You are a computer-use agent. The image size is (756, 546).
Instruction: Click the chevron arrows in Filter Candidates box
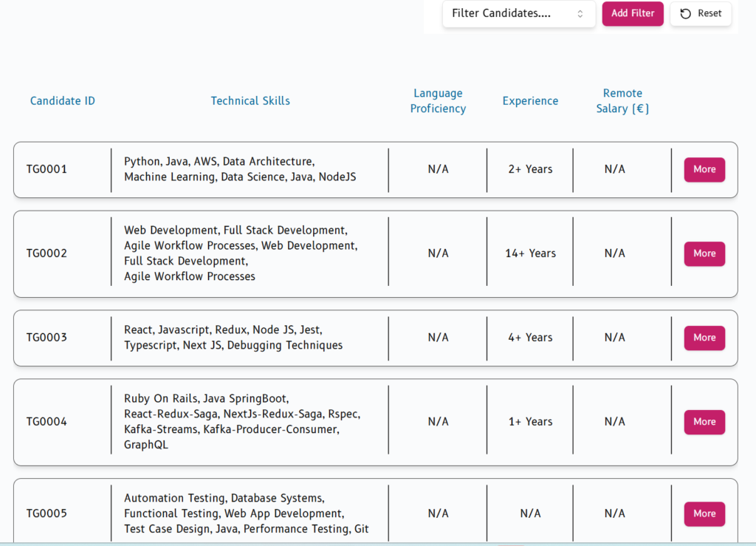(580, 14)
